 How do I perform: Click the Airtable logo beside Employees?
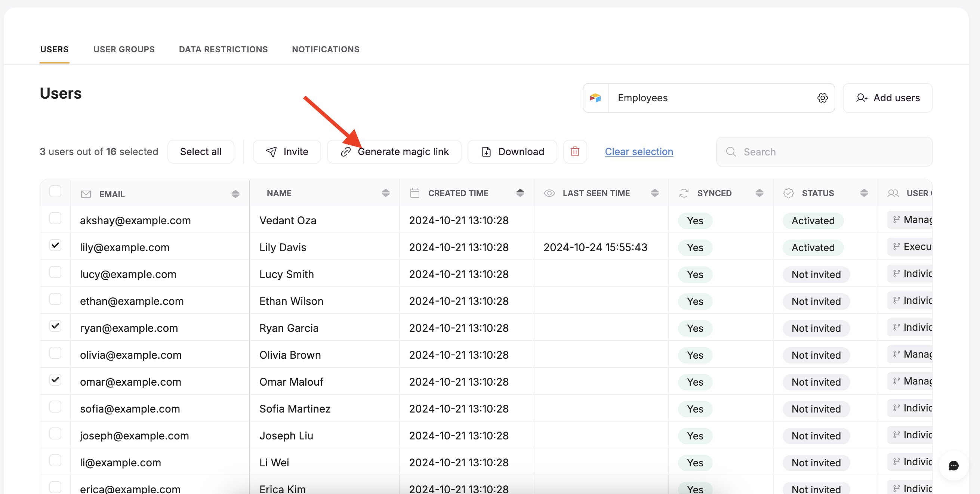click(595, 98)
